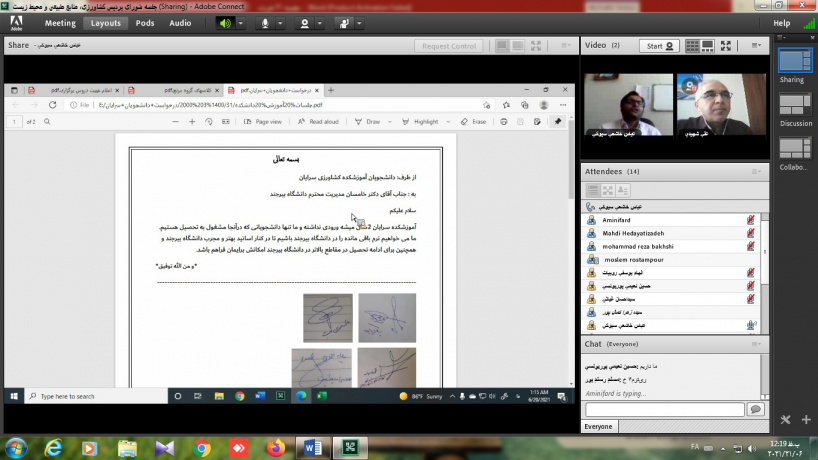The image size is (818, 460).
Task: Open the Chat pod options menu
Action: (x=758, y=344)
